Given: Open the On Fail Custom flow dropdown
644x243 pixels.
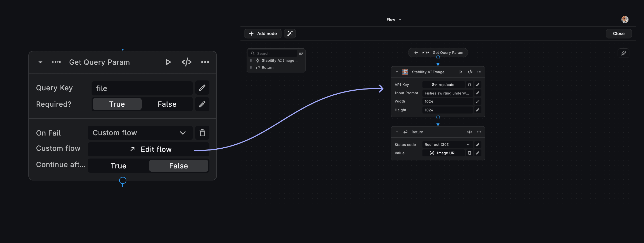Looking at the screenshot, I should 140,133.
